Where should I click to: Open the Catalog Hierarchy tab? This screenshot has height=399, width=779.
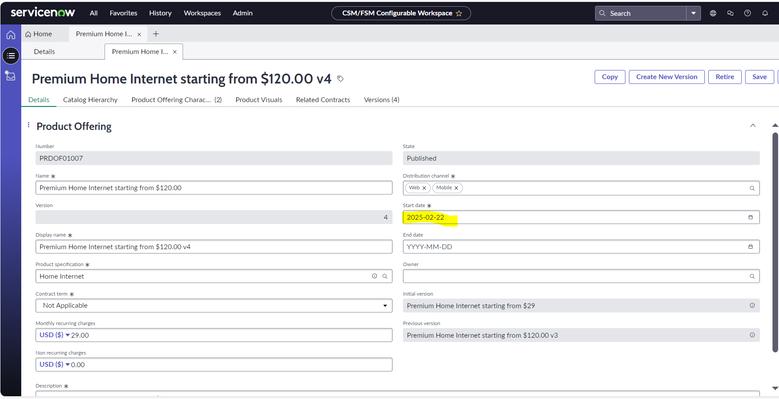(90, 100)
